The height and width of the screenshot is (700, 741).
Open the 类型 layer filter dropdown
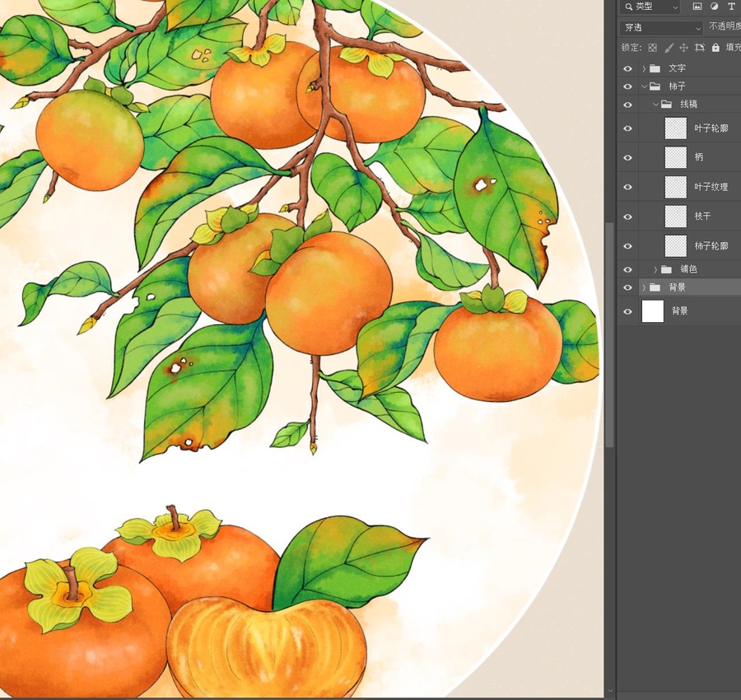click(x=650, y=7)
